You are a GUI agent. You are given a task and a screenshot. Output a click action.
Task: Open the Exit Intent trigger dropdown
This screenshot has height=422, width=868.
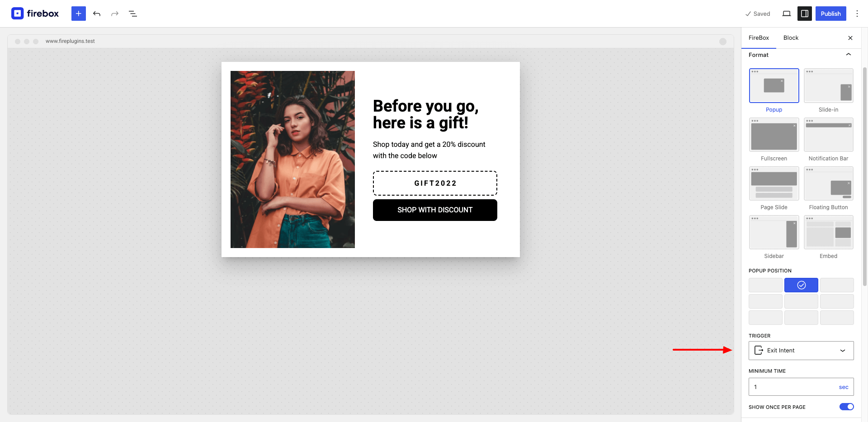(x=801, y=351)
